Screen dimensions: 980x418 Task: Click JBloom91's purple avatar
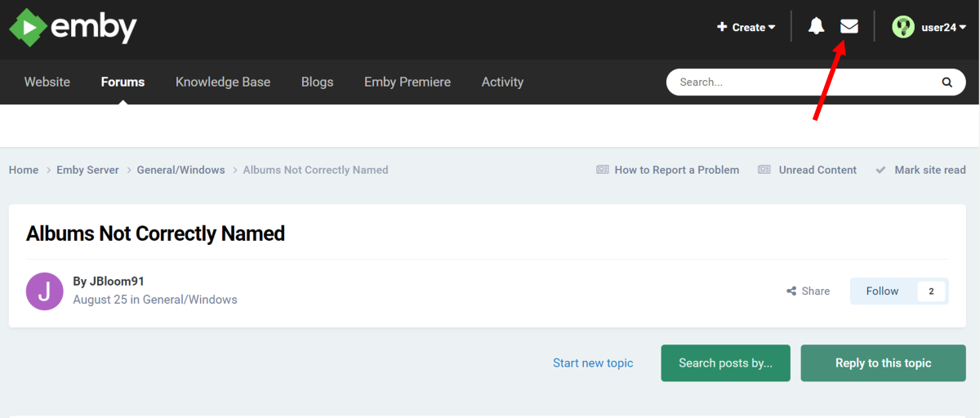pos(44,291)
